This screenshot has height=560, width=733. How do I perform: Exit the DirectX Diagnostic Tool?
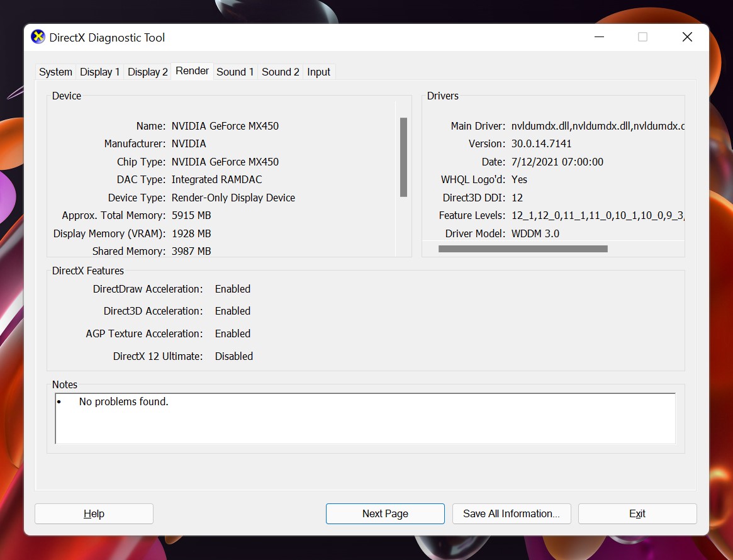[637, 513]
